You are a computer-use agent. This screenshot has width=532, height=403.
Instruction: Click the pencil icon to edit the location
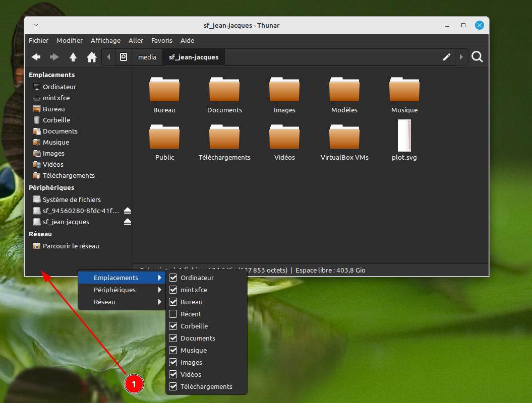click(x=446, y=57)
